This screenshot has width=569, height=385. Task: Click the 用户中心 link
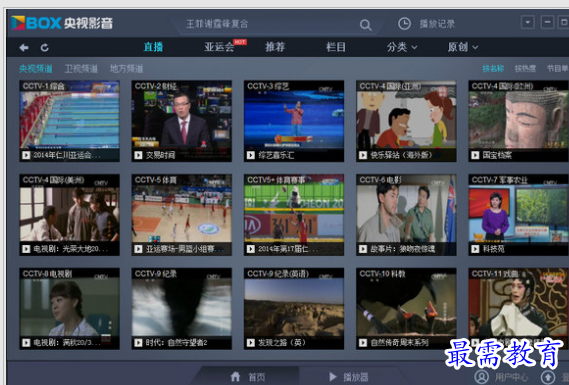click(x=511, y=377)
